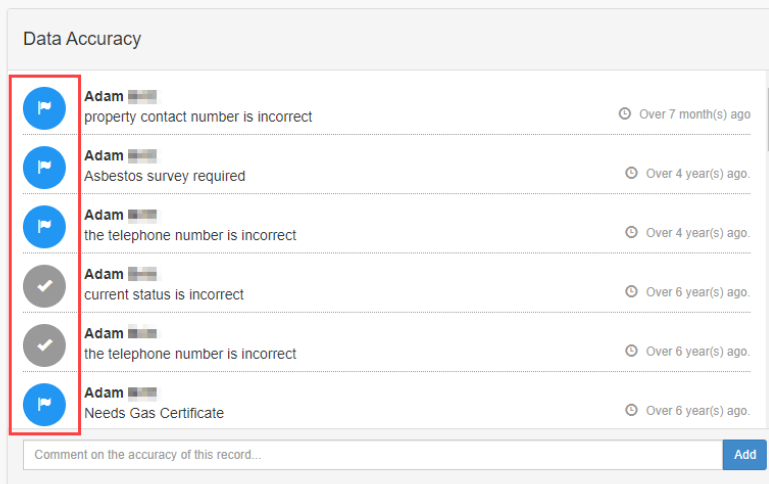Click the 'current status is incorrect' comment
The image size is (769, 484).
pyautogui.click(x=164, y=294)
